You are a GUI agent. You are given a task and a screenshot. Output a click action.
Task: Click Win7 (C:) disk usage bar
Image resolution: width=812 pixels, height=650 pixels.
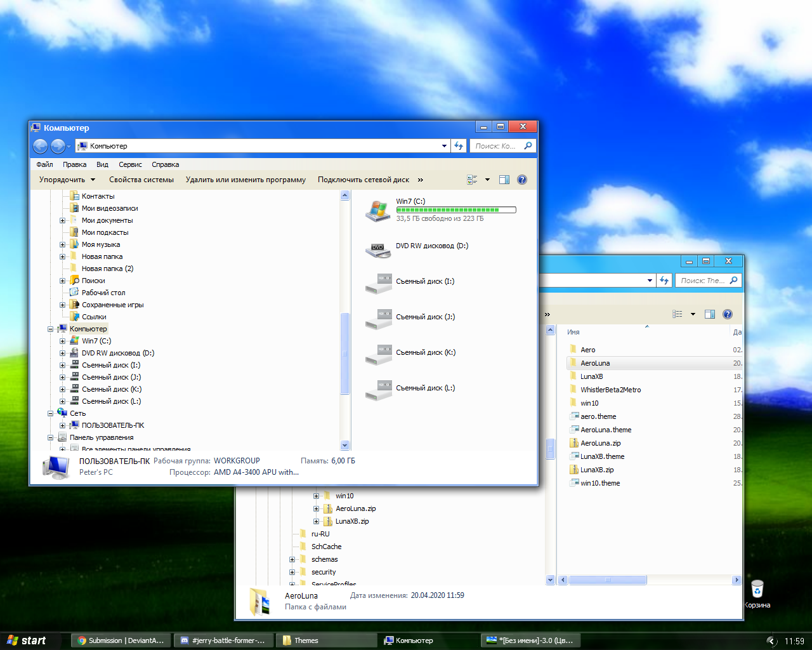pos(456,209)
